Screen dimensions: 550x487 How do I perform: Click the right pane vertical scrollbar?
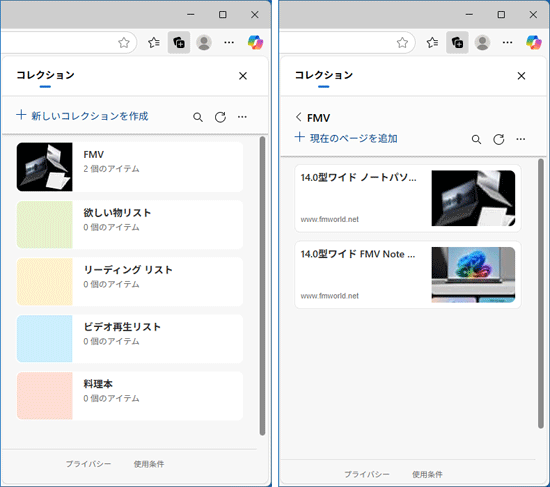(541, 293)
